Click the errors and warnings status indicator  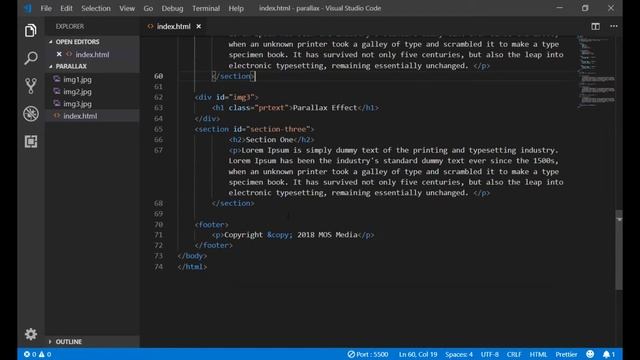tap(38, 354)
